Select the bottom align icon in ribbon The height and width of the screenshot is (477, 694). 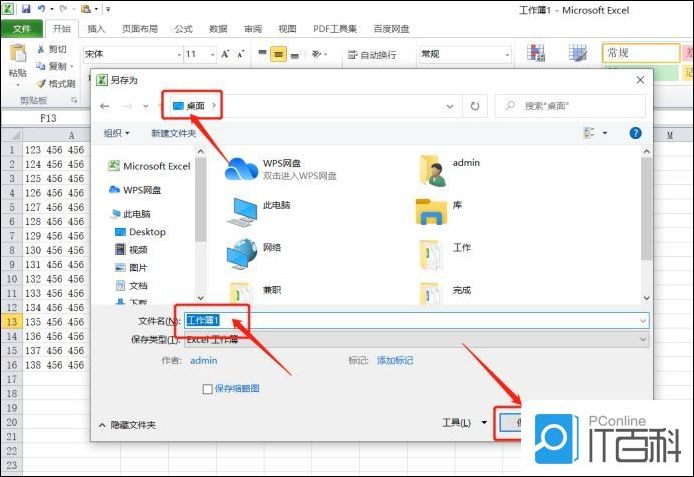click(295, 55)
